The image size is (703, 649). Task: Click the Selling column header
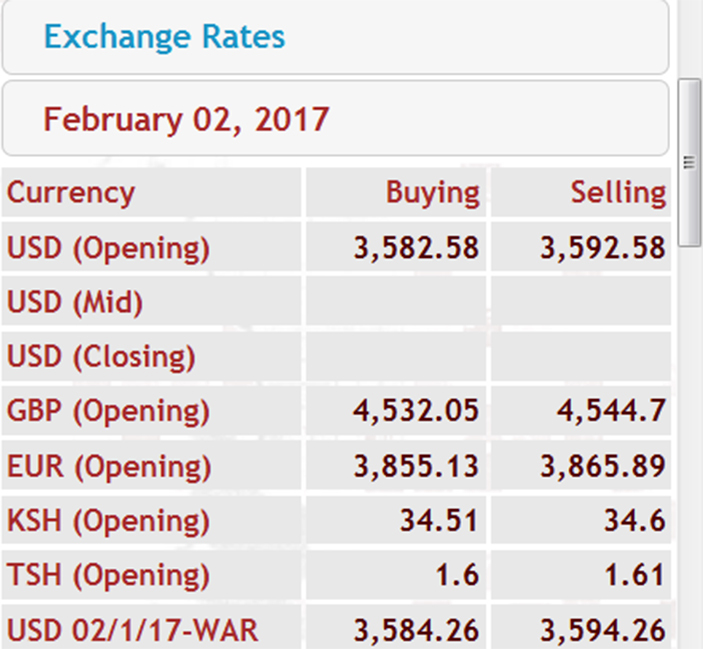618,193
